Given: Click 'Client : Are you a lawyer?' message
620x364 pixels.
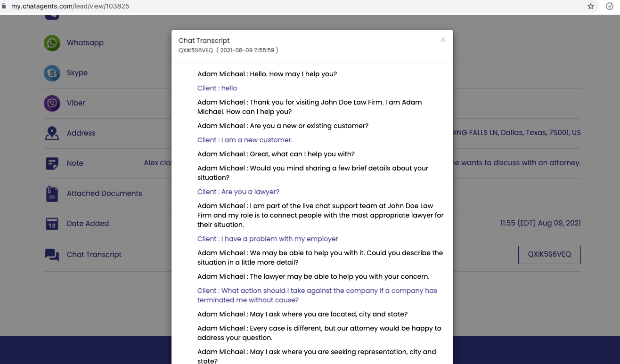Looking at the screenshot, I should (238, 192).
